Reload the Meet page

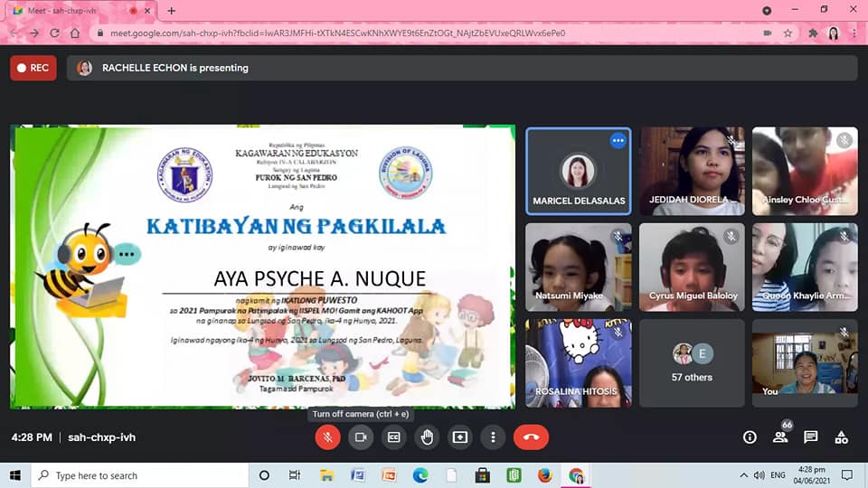point(54,33)
